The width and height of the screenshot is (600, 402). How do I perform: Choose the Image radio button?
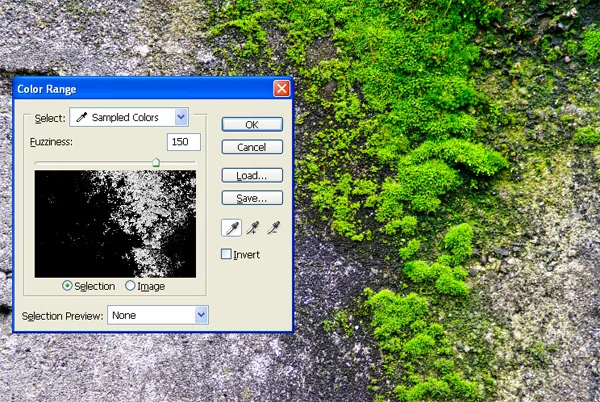[x=130, y=286]
